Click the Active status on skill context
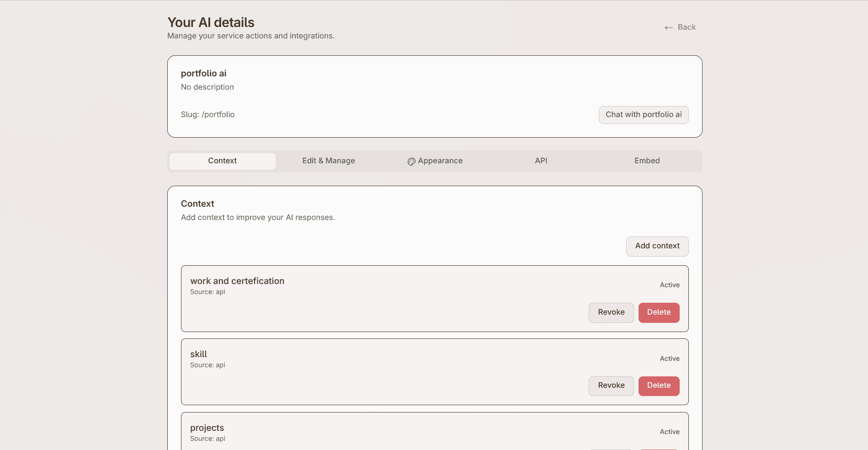This screenshot has width=868, height=450. click(669, 359)
